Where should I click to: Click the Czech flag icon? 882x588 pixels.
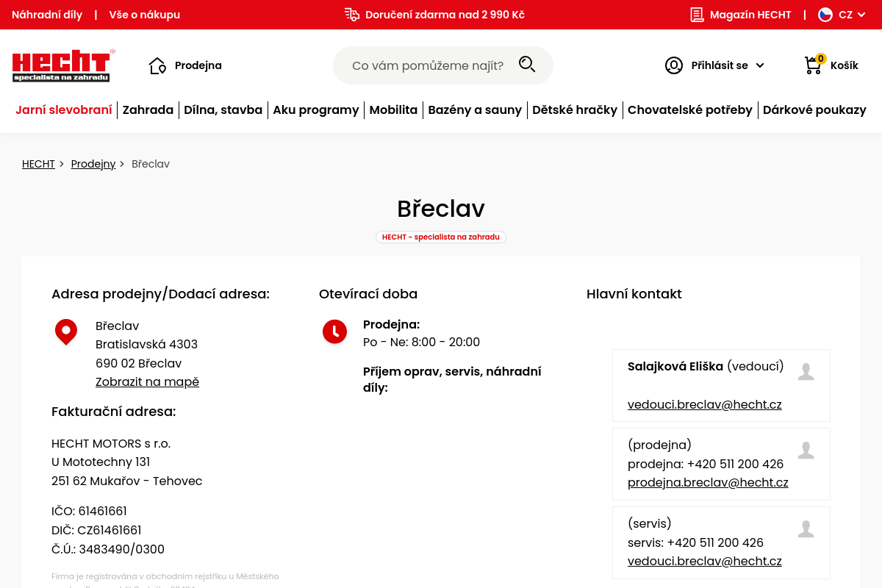pyautogui.click(x=825, y=15)
